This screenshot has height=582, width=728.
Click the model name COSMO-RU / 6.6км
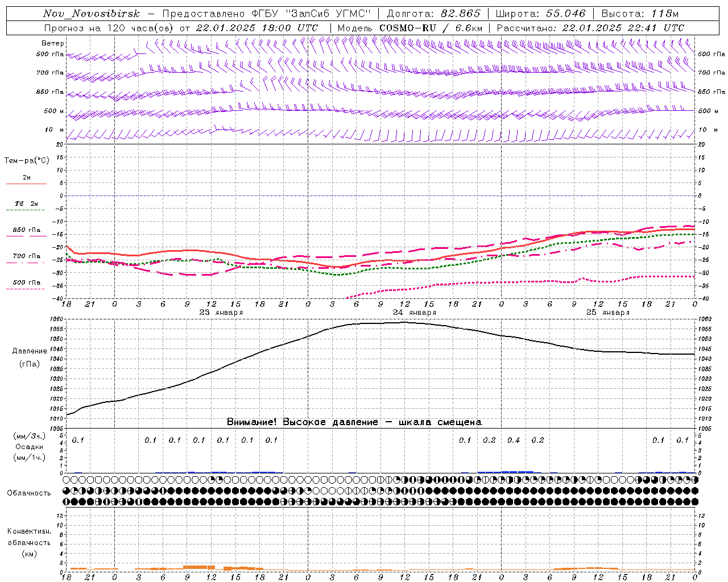point(431,28)
